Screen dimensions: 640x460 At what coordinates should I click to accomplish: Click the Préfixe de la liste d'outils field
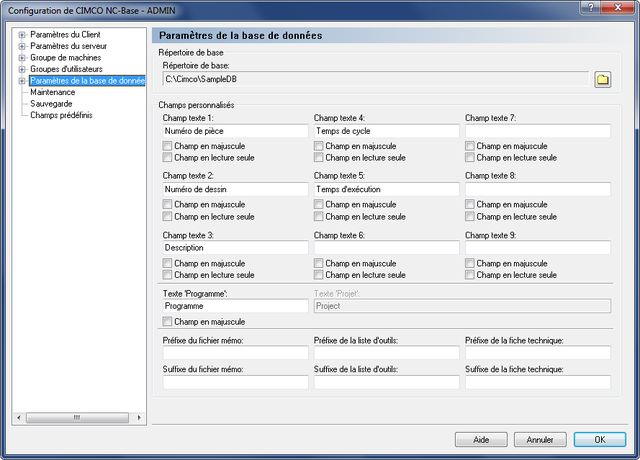pyautogui.click(x=387, y=353)
